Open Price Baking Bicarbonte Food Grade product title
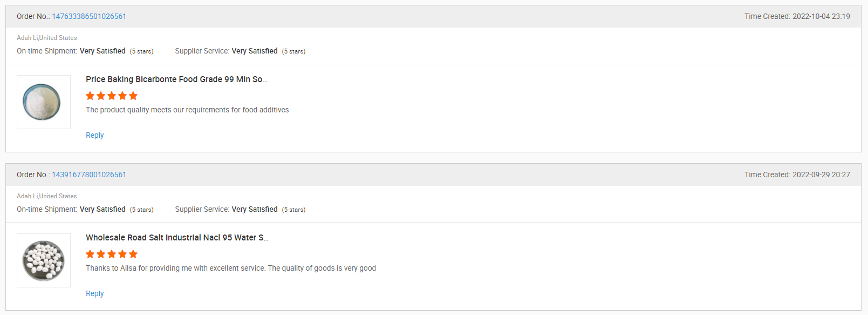The width and height of the screenshot is (868, 315). click(176, 79)
